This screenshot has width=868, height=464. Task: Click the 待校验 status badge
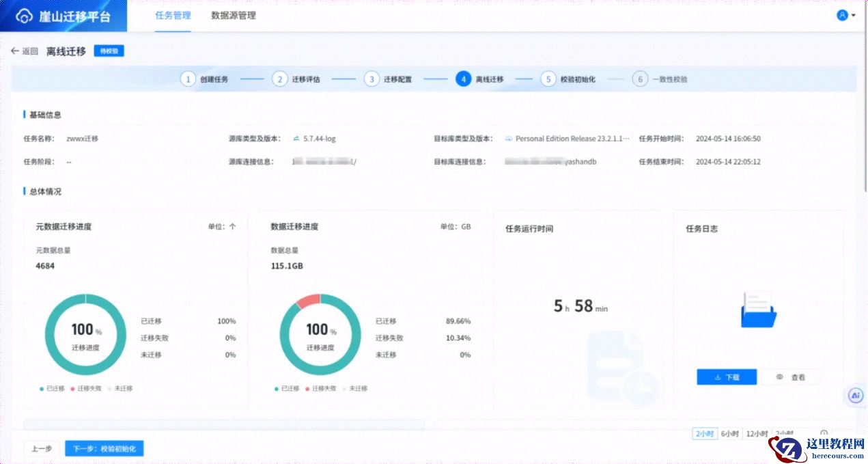(109, 51)
